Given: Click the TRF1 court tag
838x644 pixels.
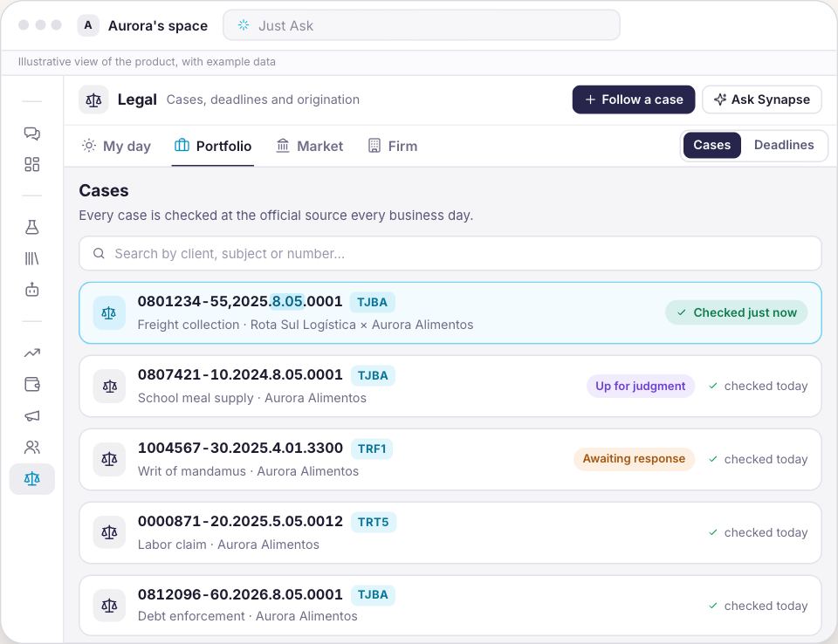Looking at the screenshot, I should pos(372,449).
